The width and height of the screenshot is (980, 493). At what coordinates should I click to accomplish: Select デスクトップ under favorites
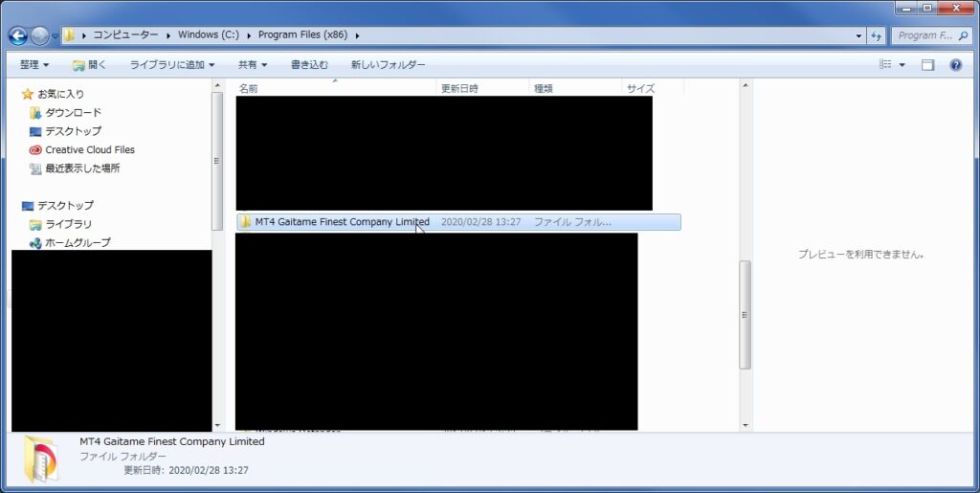click(73, 131)
